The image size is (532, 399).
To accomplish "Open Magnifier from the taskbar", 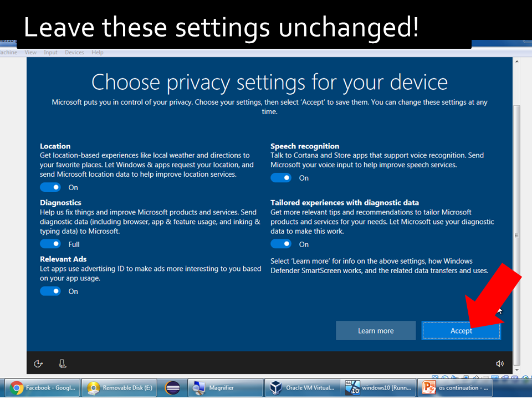I will point(224,388).
